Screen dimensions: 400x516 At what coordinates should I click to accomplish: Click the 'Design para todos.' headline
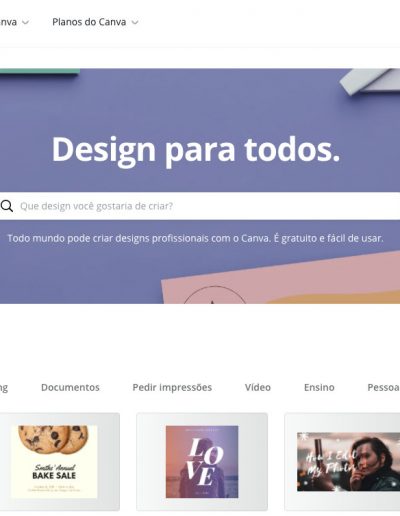196,150
